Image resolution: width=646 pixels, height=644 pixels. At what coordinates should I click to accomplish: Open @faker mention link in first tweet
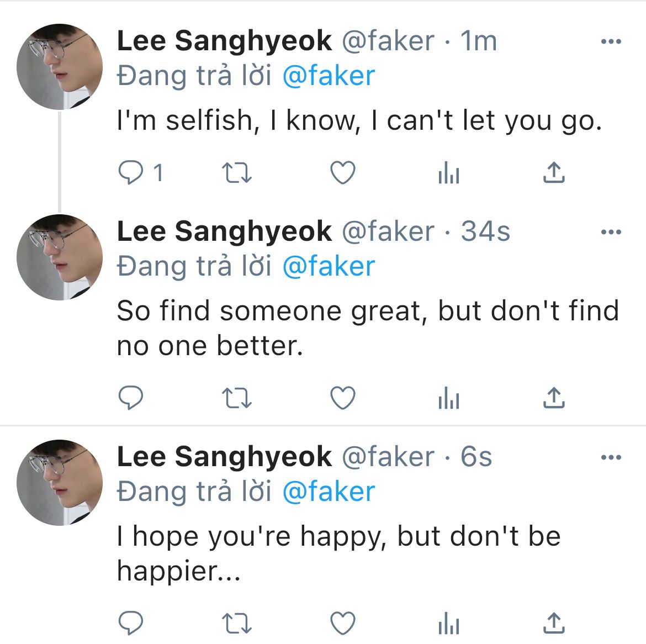tap(329, 76)
